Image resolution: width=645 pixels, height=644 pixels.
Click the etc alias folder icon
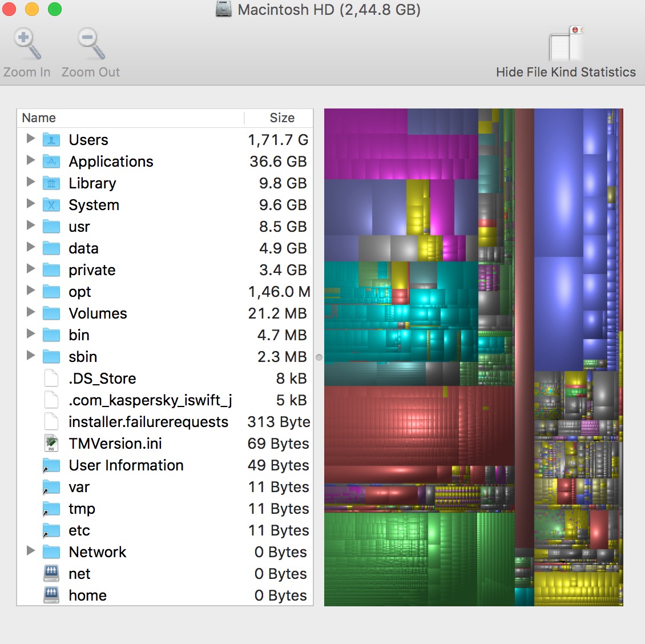[x=51, y=530]
